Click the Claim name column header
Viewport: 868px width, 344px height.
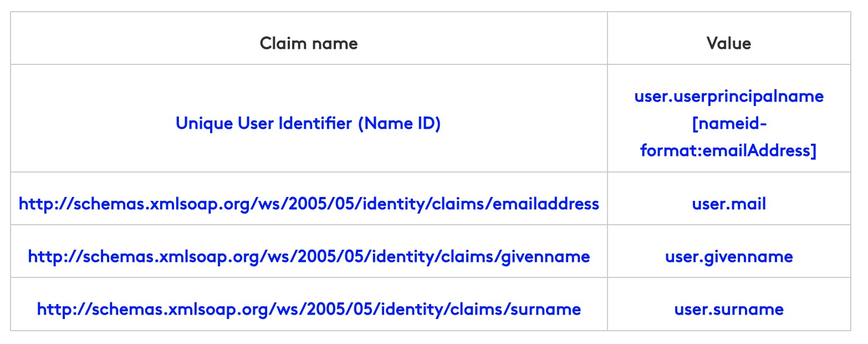(x=309, y=43)
